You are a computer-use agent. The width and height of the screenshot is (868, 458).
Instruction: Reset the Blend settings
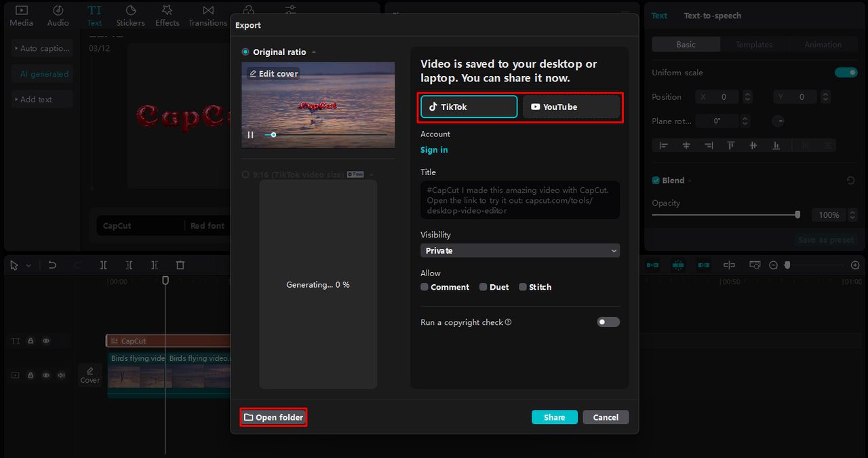850,180
